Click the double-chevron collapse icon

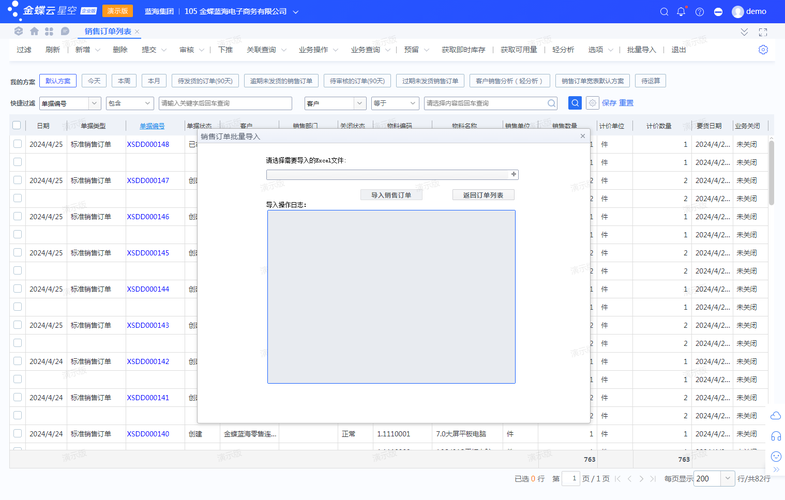coord(744,32)
